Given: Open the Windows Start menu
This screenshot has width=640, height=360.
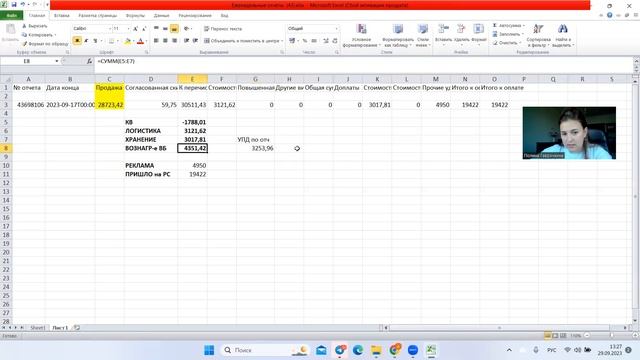Looking at the screenshot, I should [209, 350].
